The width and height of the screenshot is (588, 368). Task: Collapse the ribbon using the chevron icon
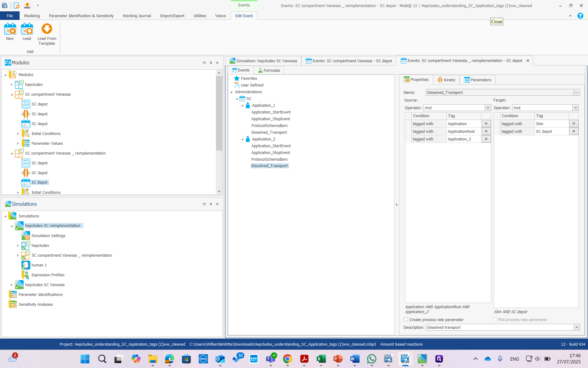[570, 16]
